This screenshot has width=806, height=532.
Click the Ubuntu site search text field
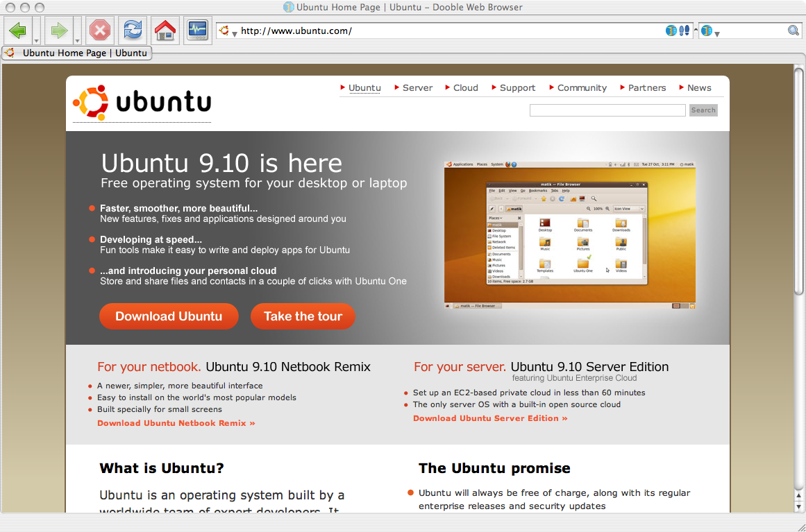pyautogui.click(x=607, y=110)
